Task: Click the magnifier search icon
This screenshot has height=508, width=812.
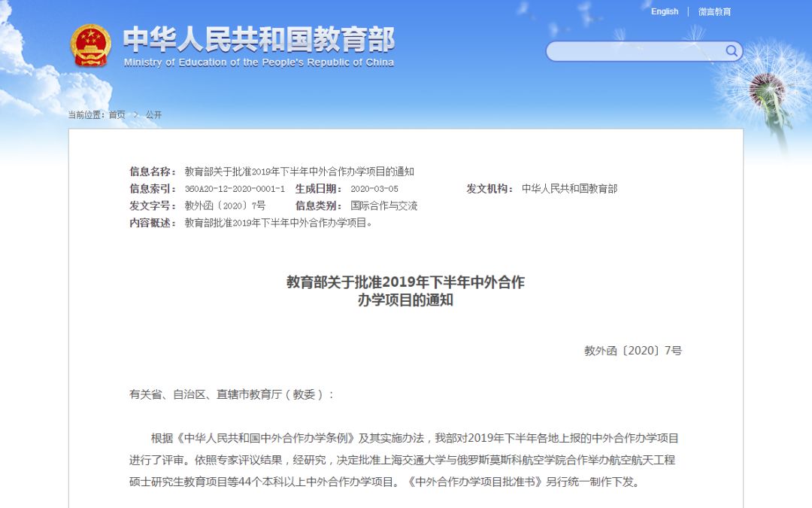Action: pos(731,50)
